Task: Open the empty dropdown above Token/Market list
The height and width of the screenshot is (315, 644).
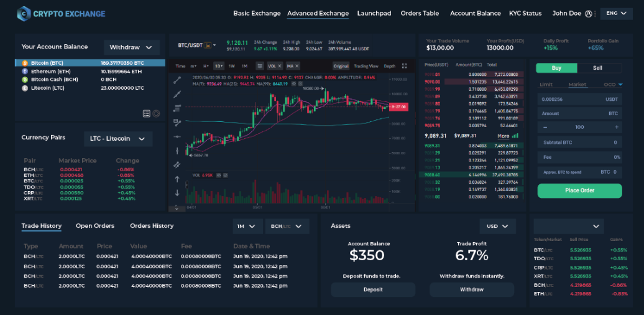Action: click(x=568, y=226)
